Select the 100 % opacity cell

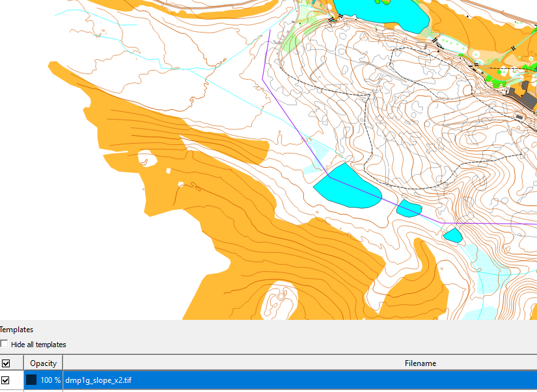[x=44, y=380]
